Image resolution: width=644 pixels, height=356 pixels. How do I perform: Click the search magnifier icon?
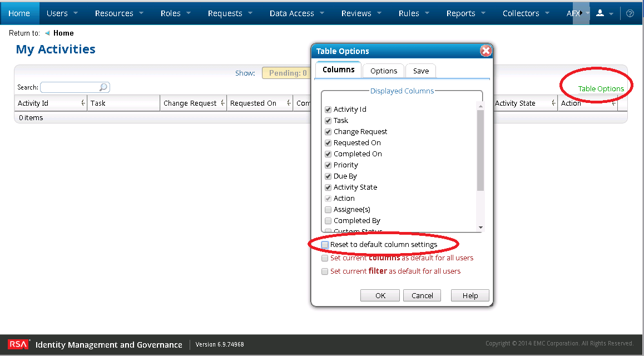pos(103,87)
